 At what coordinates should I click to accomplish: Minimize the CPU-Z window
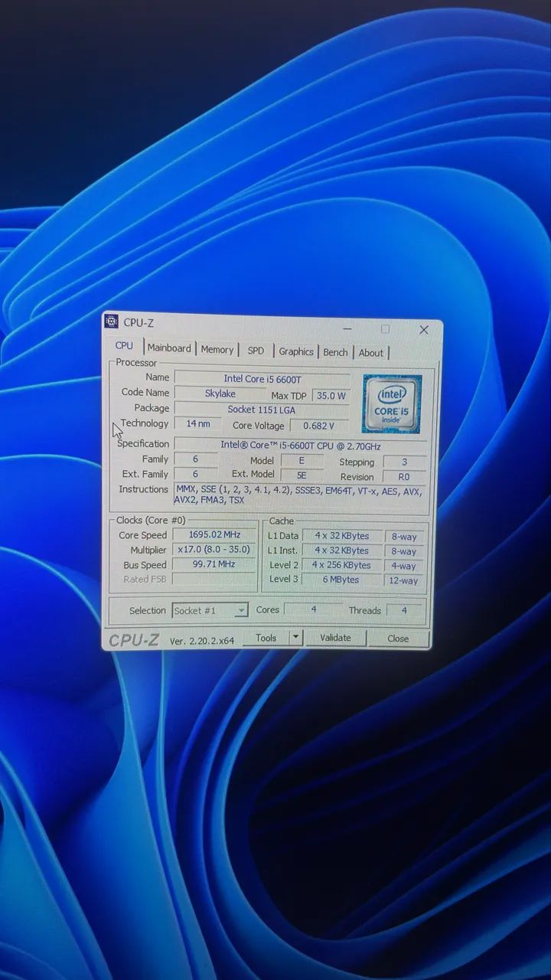click(x=348, y=328)
